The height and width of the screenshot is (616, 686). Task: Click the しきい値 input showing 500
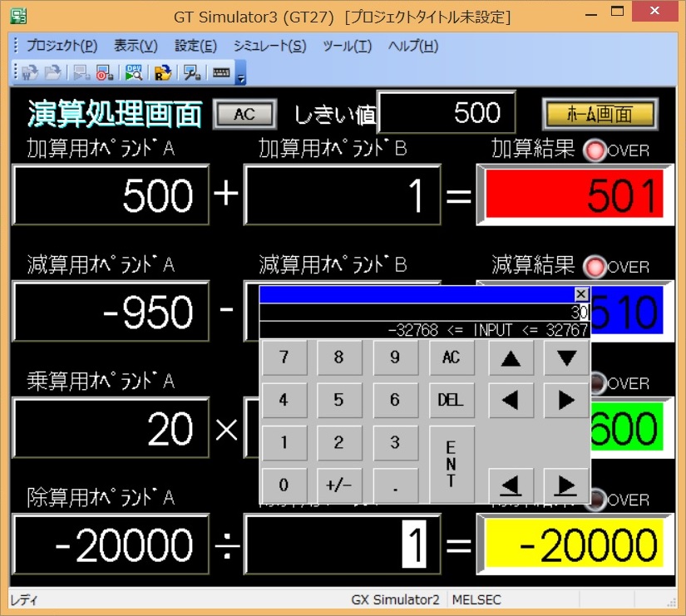[x=447, y=112]
